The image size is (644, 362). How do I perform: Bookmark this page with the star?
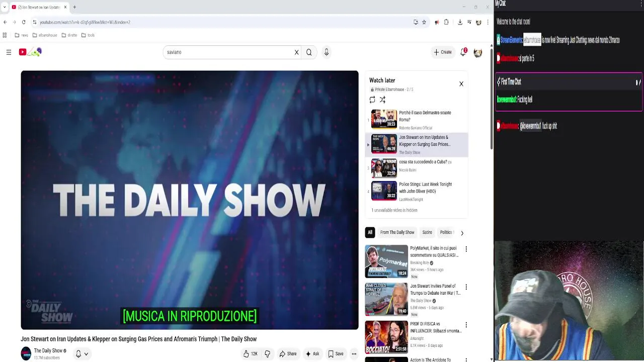coord(424,22)
